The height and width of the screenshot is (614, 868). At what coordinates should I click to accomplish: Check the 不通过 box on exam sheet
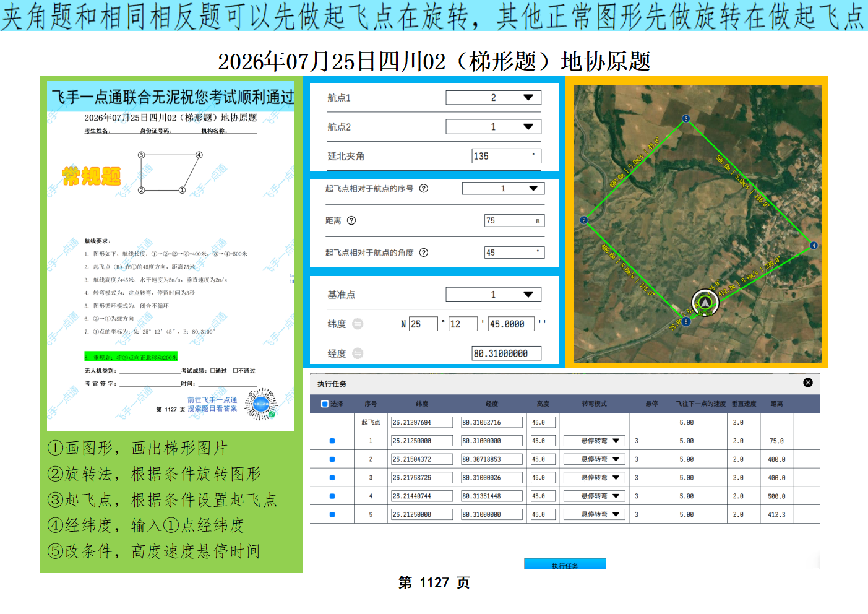tap(235, 371)
